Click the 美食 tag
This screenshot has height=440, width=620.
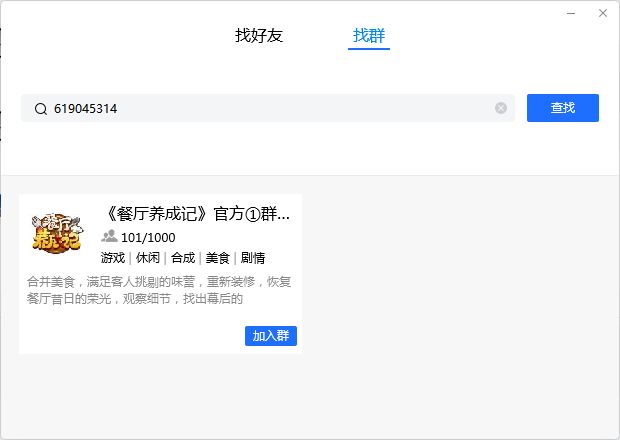(217, 258)
